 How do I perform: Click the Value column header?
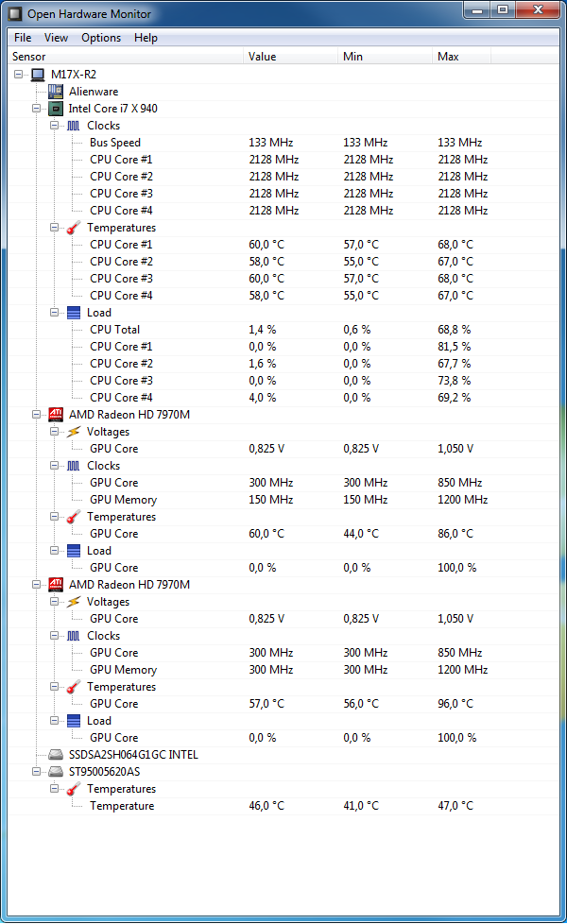pos(290,57)
